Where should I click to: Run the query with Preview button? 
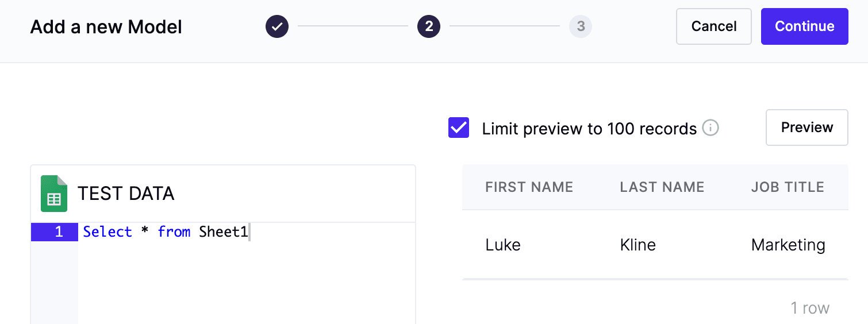click(x=806, y=128)
